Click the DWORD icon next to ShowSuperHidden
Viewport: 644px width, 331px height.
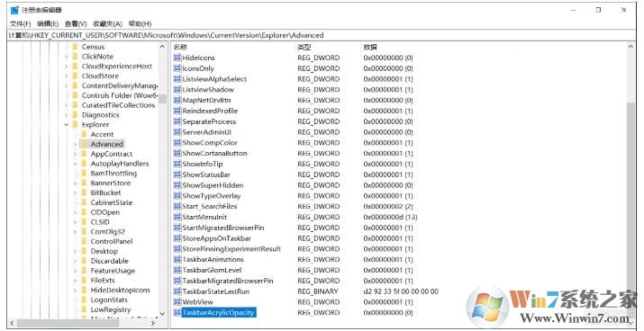click(x=177, y=185)
